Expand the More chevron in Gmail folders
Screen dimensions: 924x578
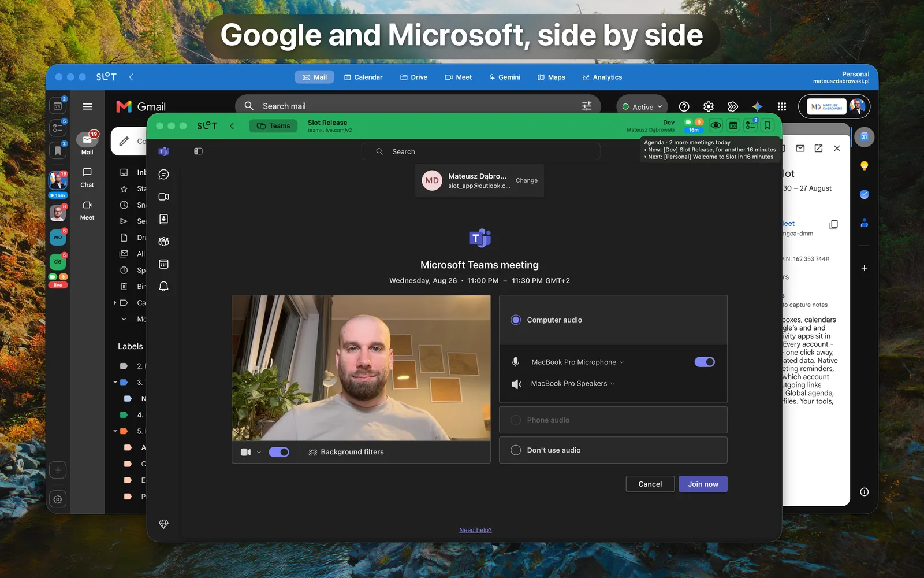click(x=124, y=319)
